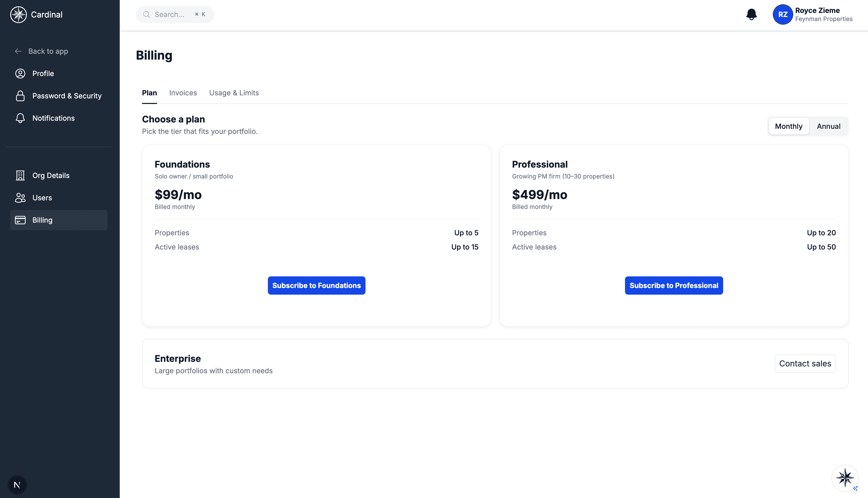Click the Professional plan title
The height and width of the screenshot is (498, 868).
(540, 165)
